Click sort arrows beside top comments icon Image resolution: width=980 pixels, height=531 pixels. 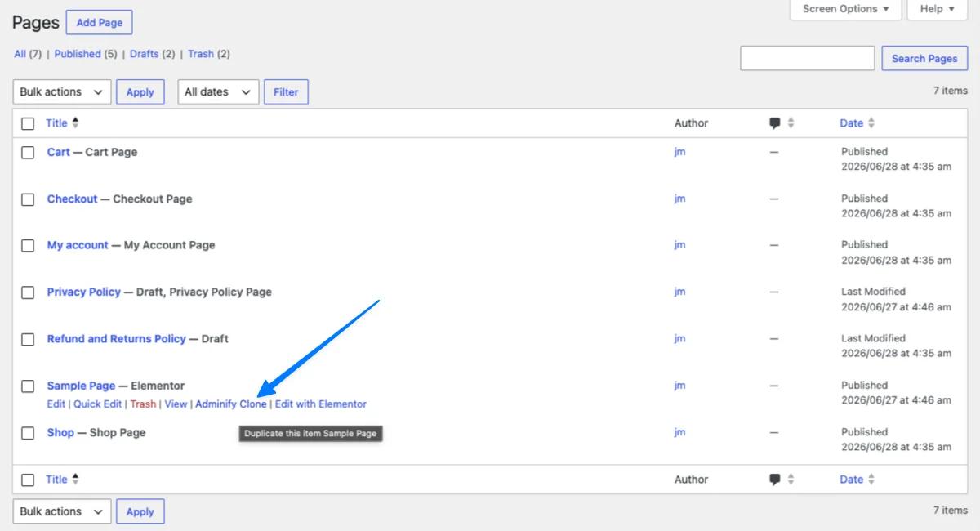pos(791,123)
